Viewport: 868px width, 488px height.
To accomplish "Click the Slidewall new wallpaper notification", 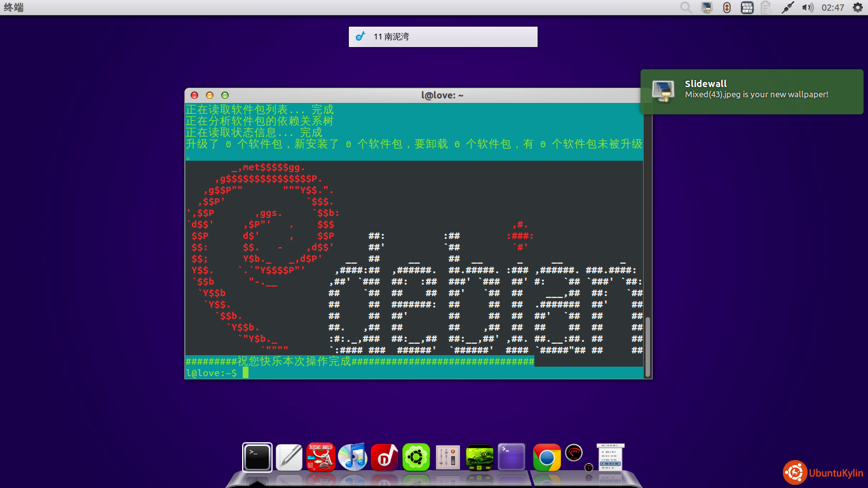I will coord(752,91).
